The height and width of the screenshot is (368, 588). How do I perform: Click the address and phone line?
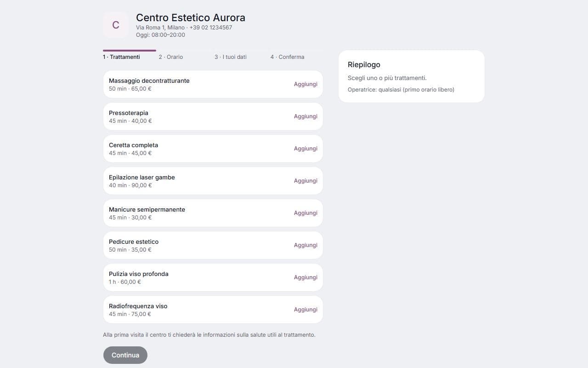(x=184, y=28)
